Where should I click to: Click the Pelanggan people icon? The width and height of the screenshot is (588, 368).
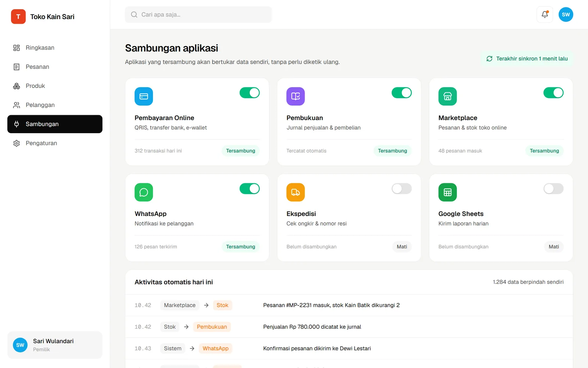pos(17,105)
